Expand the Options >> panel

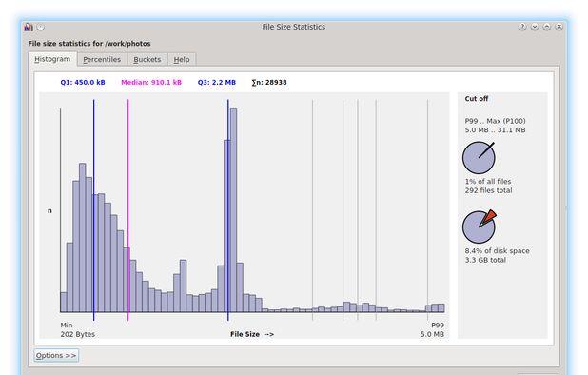tap(56, 355)
